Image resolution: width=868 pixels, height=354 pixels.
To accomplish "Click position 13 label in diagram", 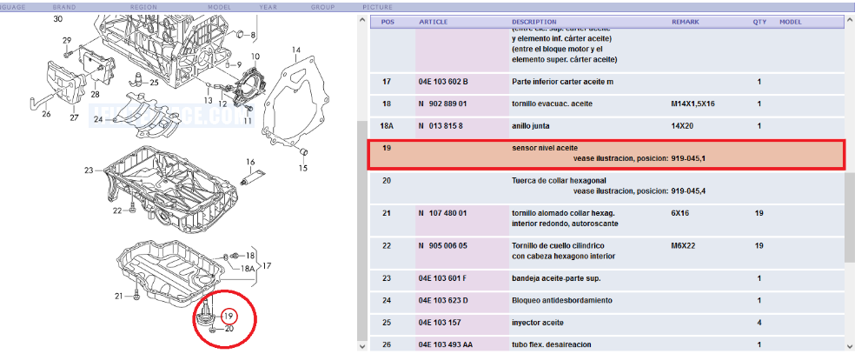I will (x=208, y=101).
